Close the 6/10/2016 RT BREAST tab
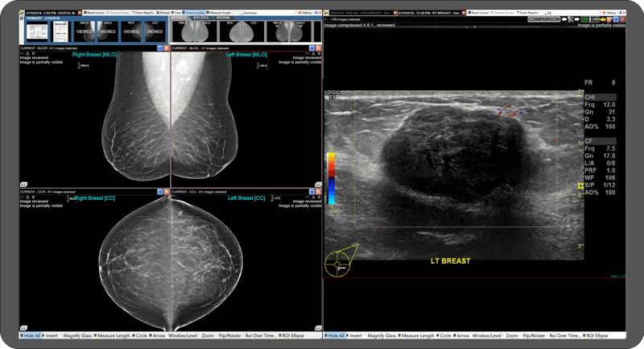The width and height of the screenshot is (644, 349). pos(464,13)
